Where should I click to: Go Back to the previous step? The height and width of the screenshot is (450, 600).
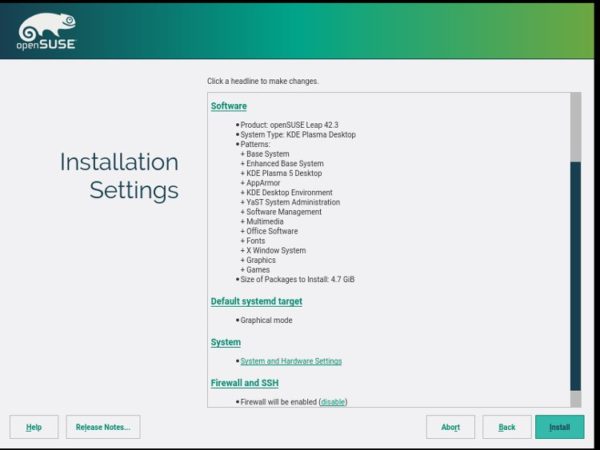pos(507,427)
